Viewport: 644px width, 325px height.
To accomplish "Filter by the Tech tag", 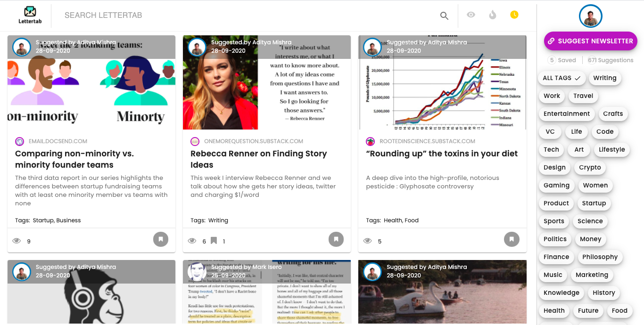I will point(551,150).
